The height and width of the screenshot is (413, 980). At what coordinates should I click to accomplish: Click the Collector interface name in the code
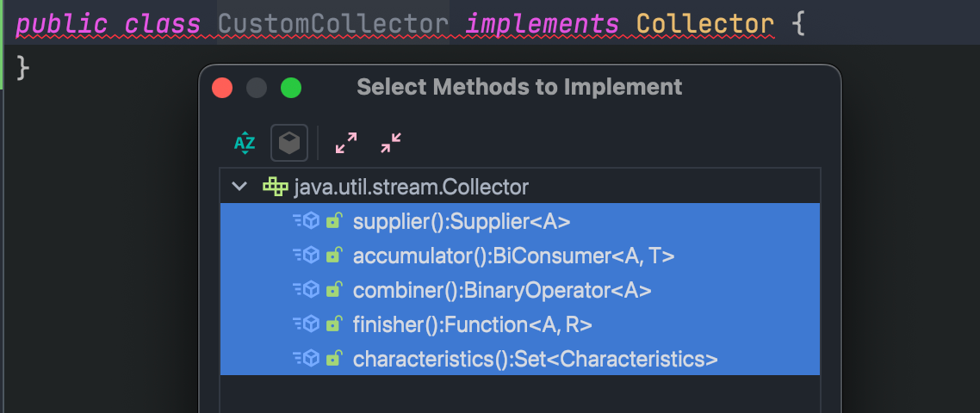coord(705,24)
